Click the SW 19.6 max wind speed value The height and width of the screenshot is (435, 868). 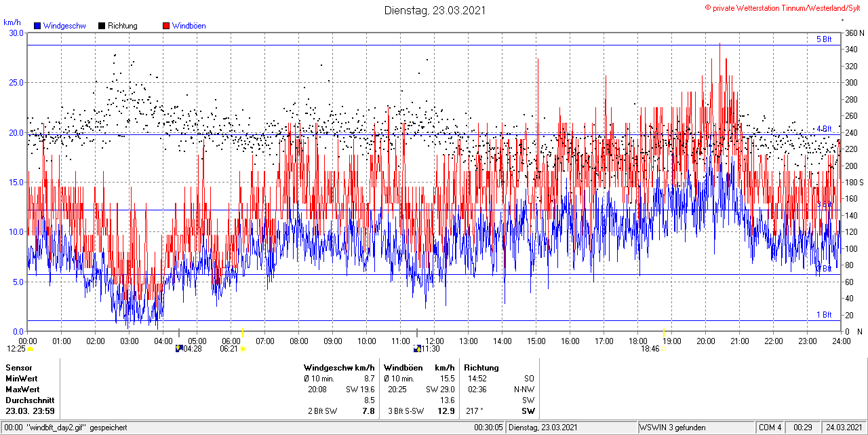(x=361, y=390)
